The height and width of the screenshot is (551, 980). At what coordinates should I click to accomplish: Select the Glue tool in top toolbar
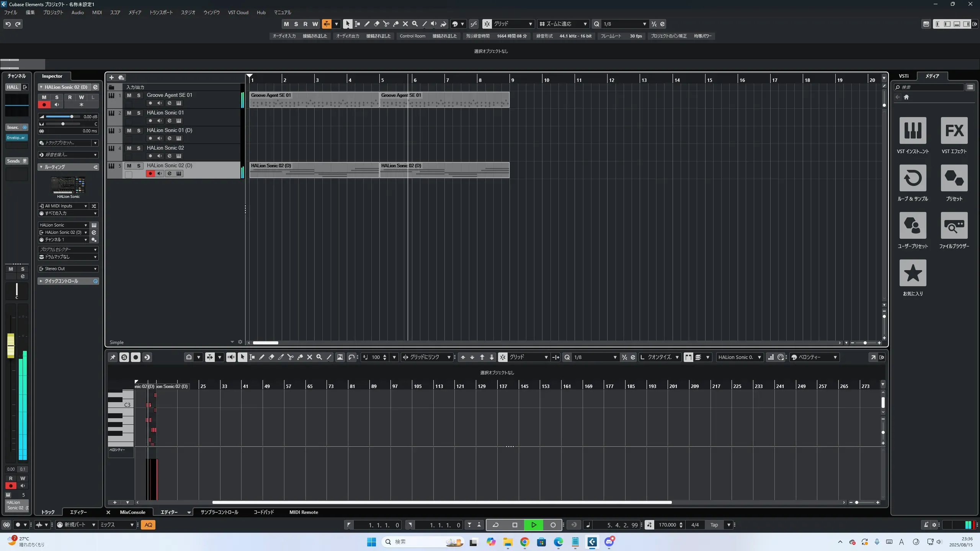point(396,24)
